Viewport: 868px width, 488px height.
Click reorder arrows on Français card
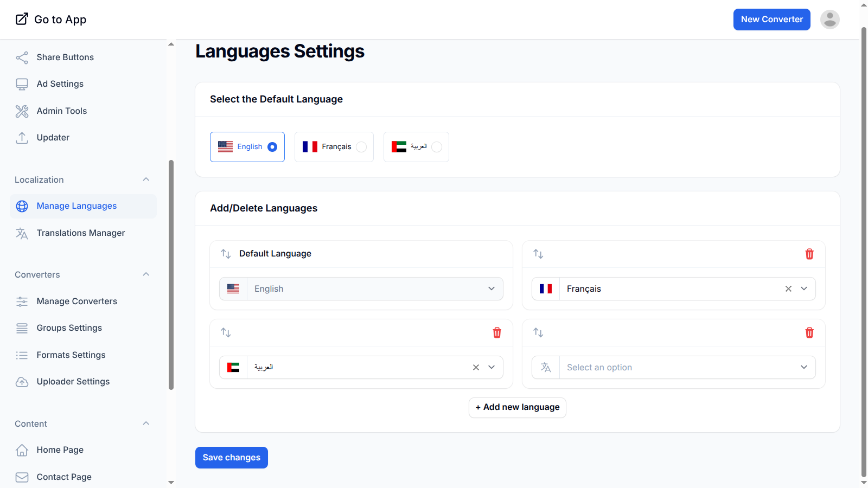(x=538, y=254)
